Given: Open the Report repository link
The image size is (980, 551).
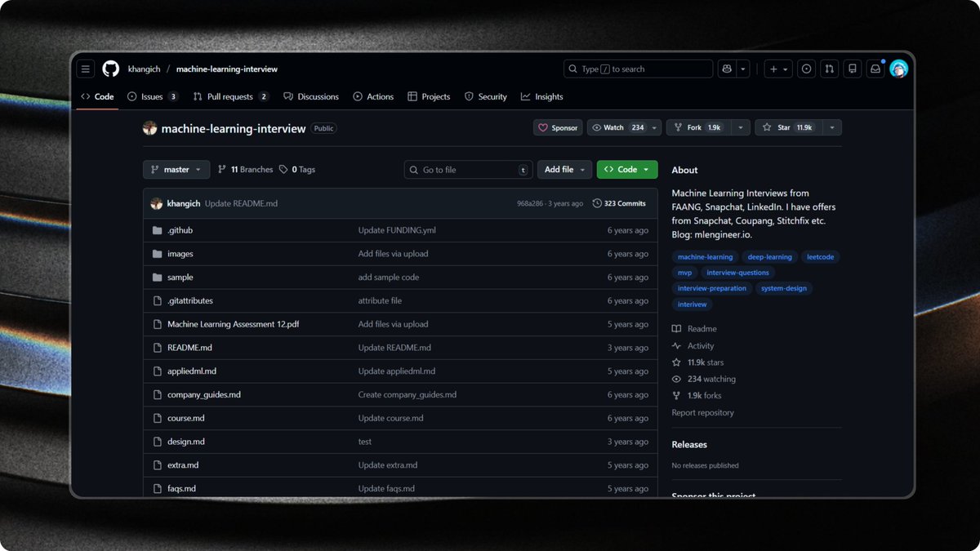Looking at the screenshot, I should point(702,413).
